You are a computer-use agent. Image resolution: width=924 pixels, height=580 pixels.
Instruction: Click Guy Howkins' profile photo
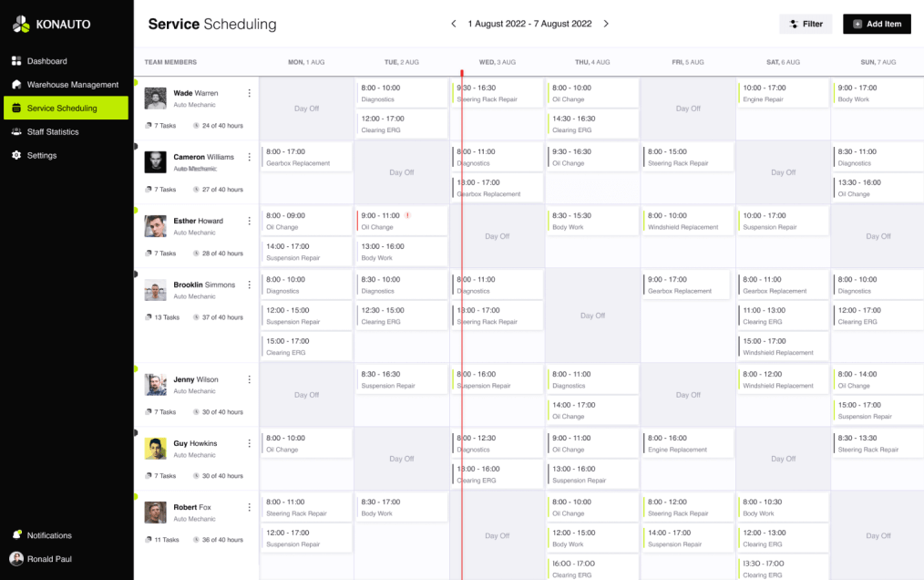(x=155, y=449)
